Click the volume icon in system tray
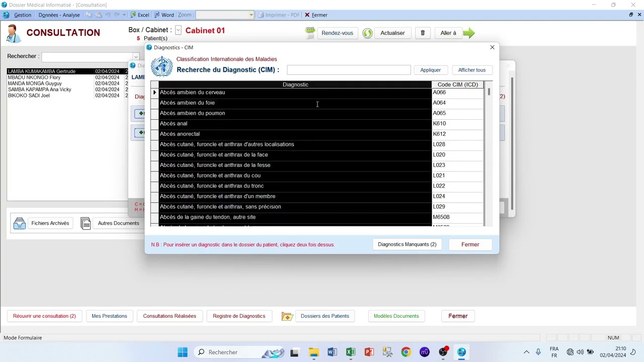 (x=580, y=352)
